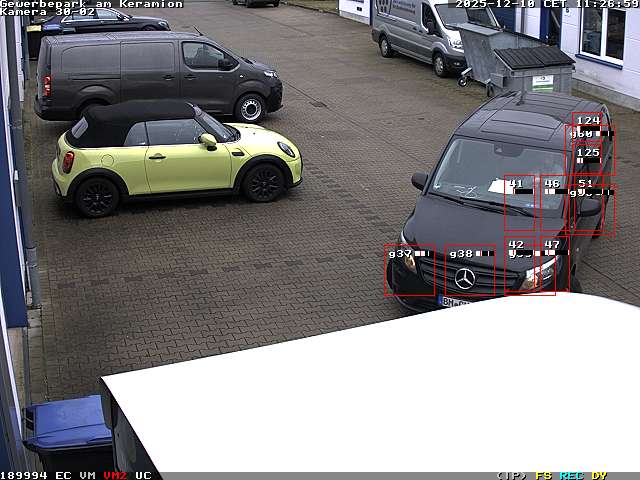Select the detection box labeled g37

410,270
